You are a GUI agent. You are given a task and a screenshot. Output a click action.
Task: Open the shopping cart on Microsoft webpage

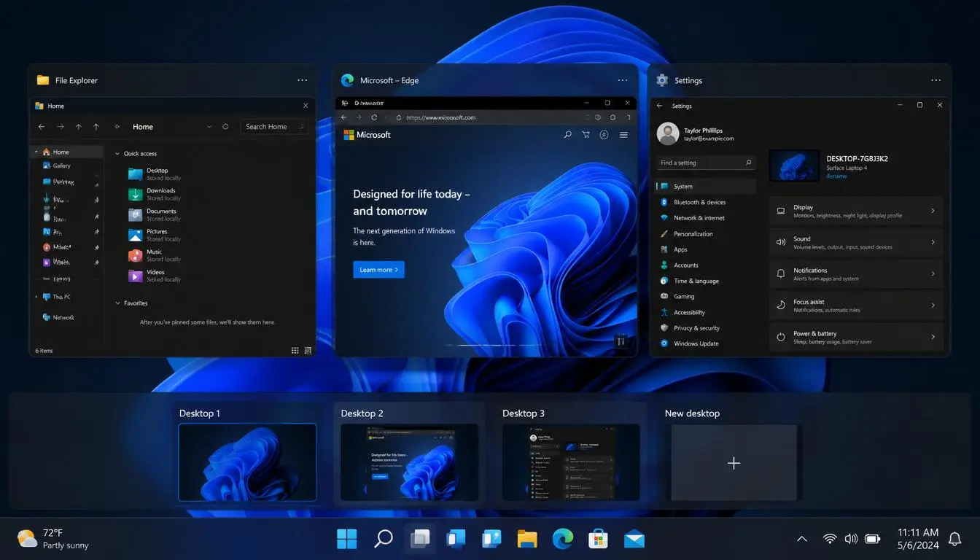586,135
